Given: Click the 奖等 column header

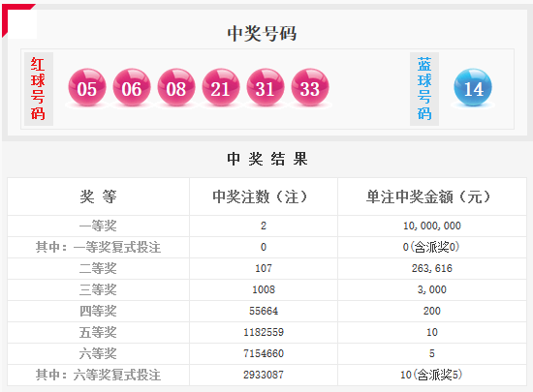Looking at the screenshot, I should pyautogui.click(x=98, y=196).
